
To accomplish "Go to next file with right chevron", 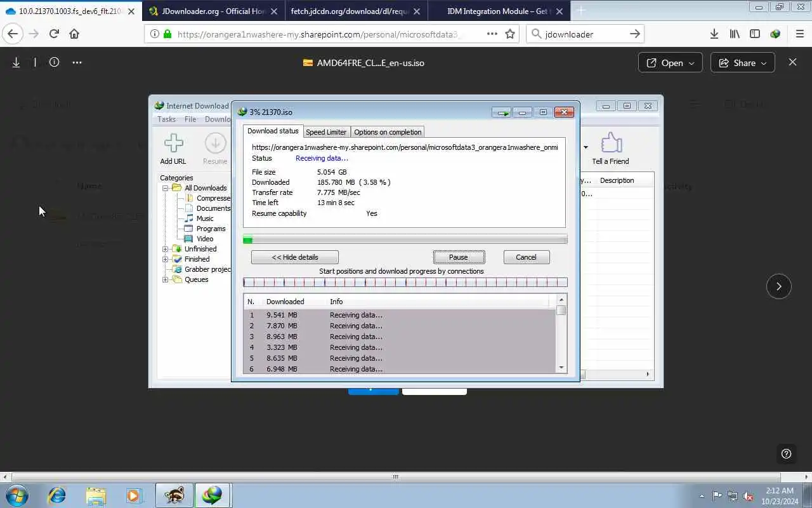I will click(779, 286).
